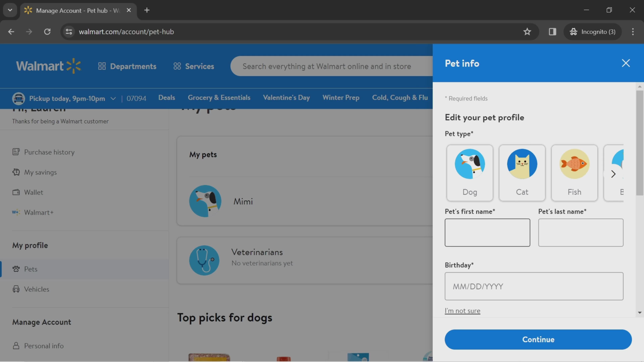This screenshot has height=362, width=644.
Task: Click the Vehicles car icon
Action: [16, 289]
